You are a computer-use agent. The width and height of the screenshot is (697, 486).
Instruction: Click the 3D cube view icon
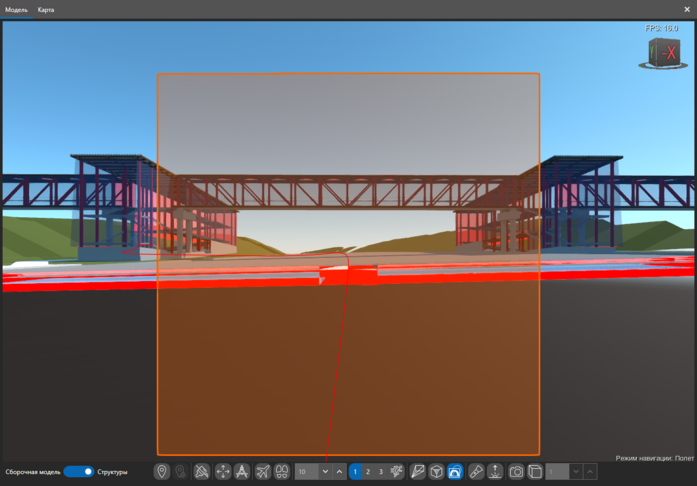coord(436,471)
